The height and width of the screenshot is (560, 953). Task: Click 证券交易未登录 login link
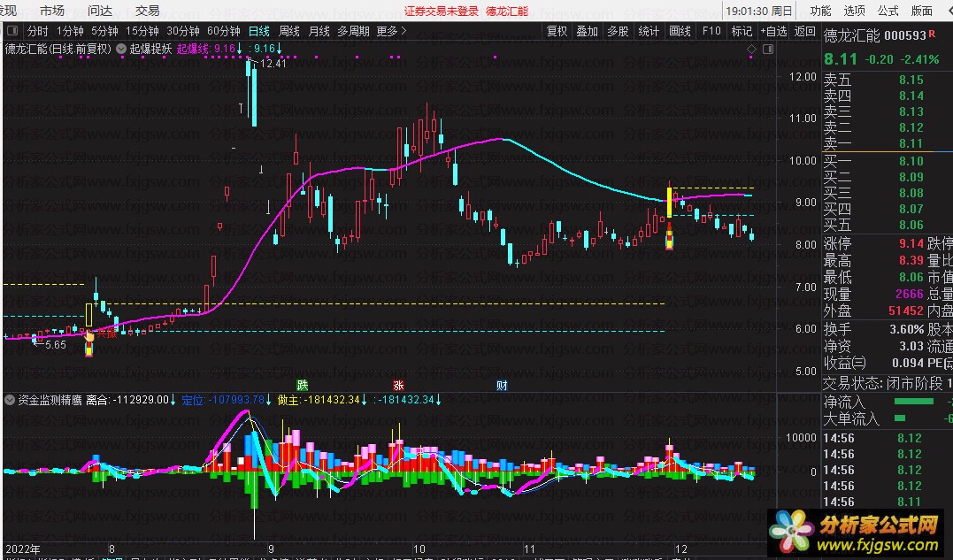pyautogui.click(x=442, y=11)
